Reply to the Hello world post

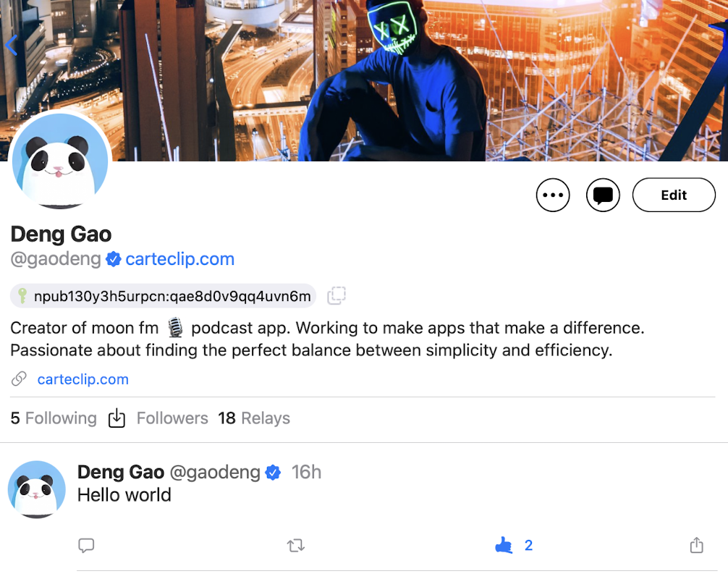point(86,545)
